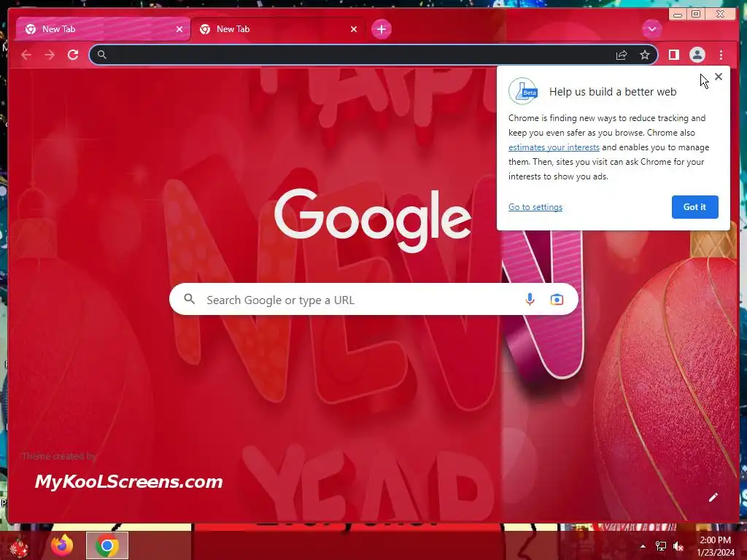Viewport: 747px width, 560px height.
Task: Open Firefox from the taskbar
Action: (63, 545)
